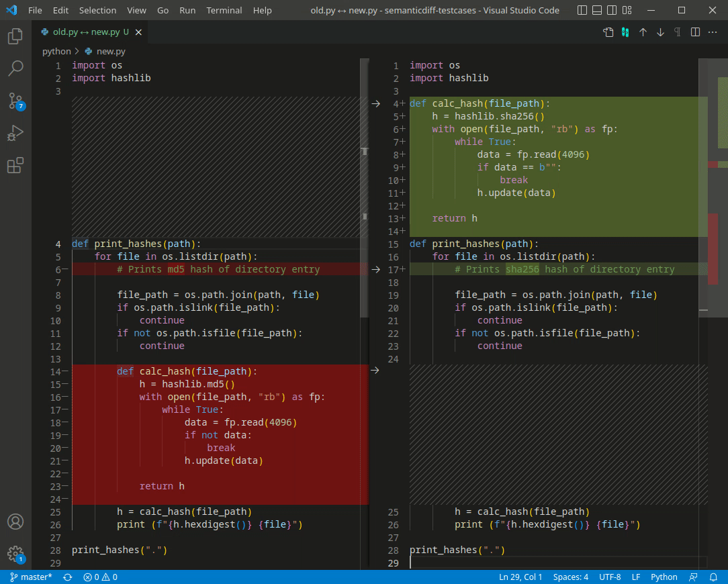Go to next change with down arrow
Viewport: 728px width, 584px height.
660,32
